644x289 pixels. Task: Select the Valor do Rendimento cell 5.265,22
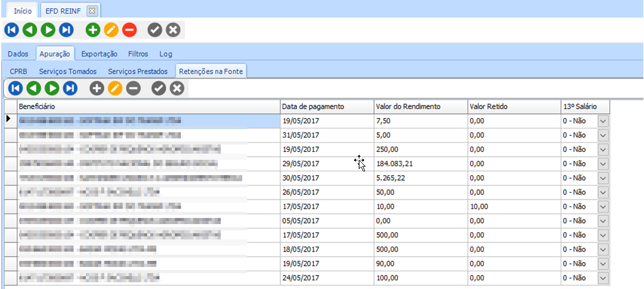pyautogui.click(x=421, y=178)
